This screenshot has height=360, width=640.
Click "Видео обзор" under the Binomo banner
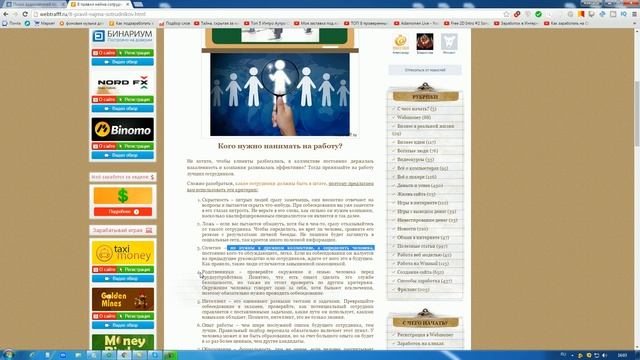point(122,155)
